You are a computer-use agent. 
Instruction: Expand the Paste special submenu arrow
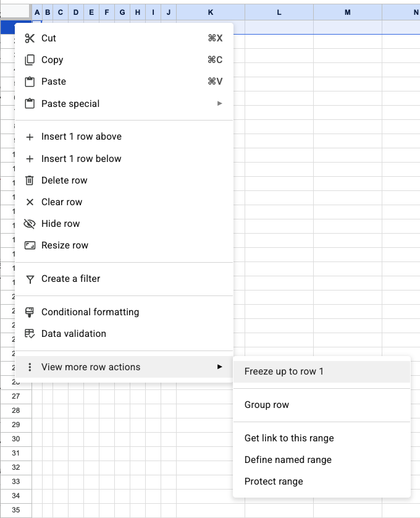219,104
